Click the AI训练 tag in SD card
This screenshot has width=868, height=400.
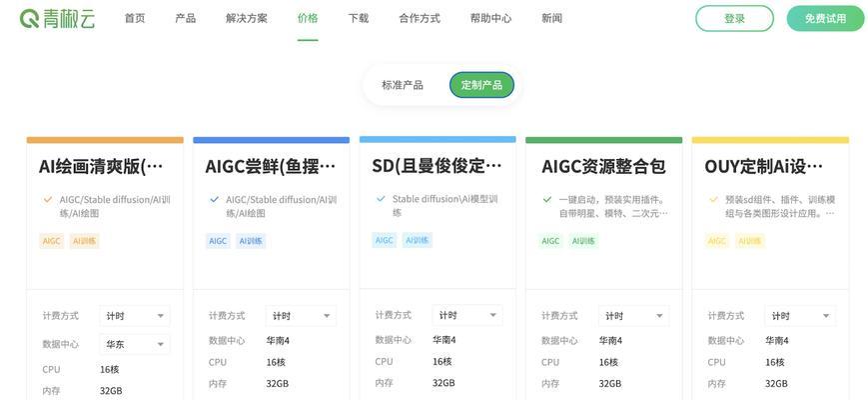pos(418,240)
